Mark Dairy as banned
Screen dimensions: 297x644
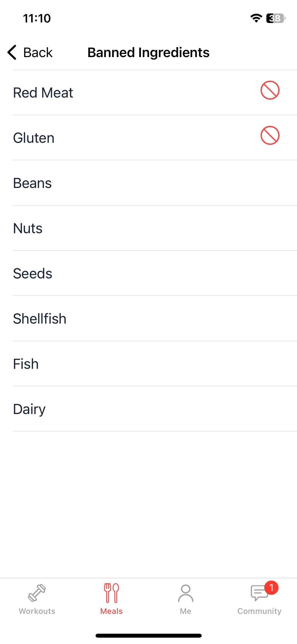pos(155,409)
